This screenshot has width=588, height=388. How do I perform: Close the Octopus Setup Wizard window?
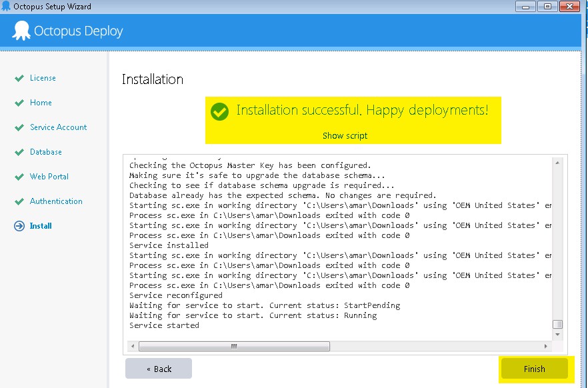tap(569, 7)
